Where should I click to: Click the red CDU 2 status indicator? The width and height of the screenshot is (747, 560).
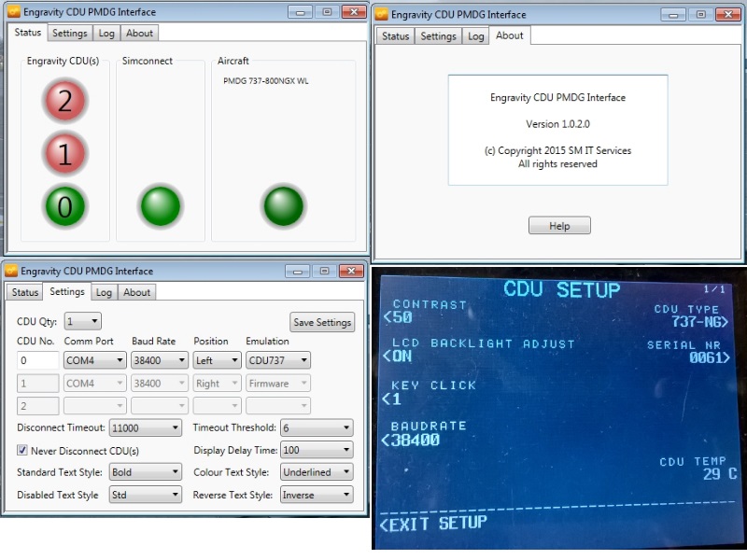click(64, 101)
